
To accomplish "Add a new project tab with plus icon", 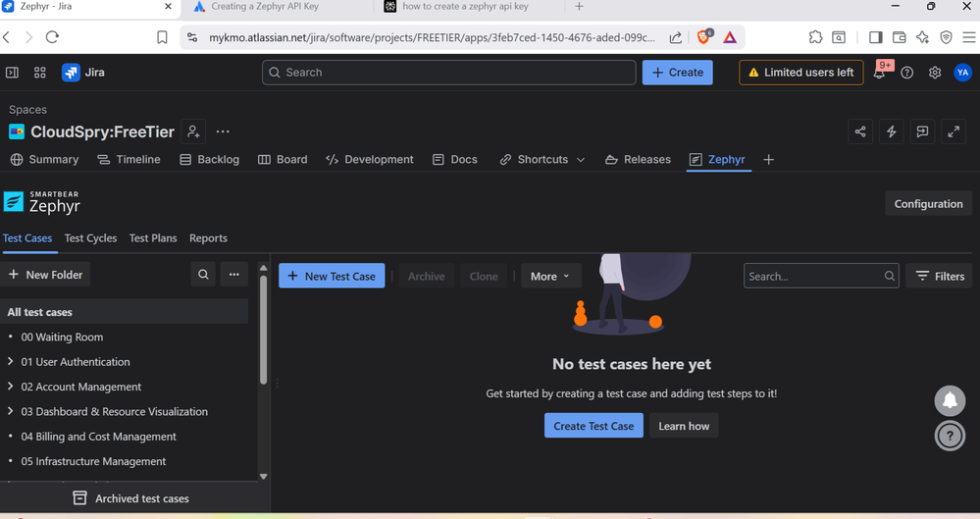I will coord(769,160).
